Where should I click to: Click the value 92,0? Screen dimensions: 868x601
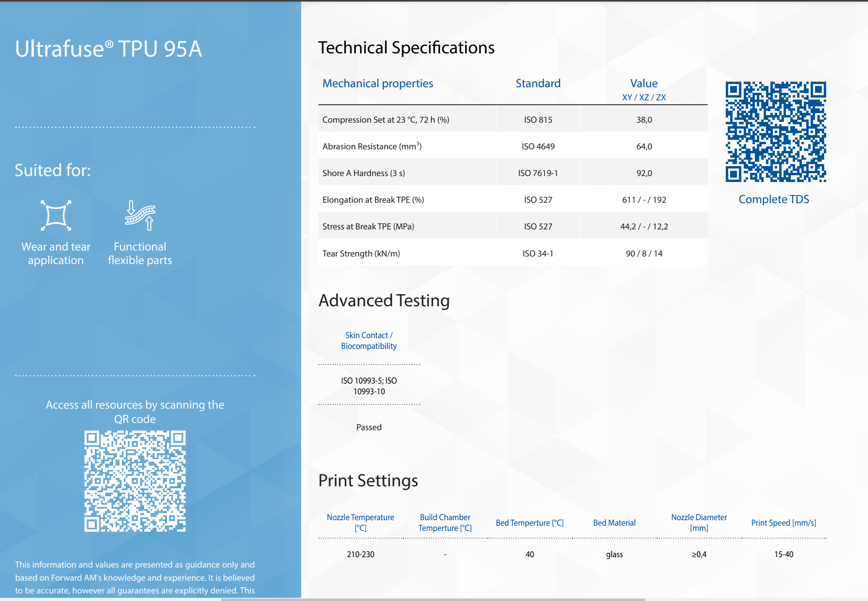point(644,173)
